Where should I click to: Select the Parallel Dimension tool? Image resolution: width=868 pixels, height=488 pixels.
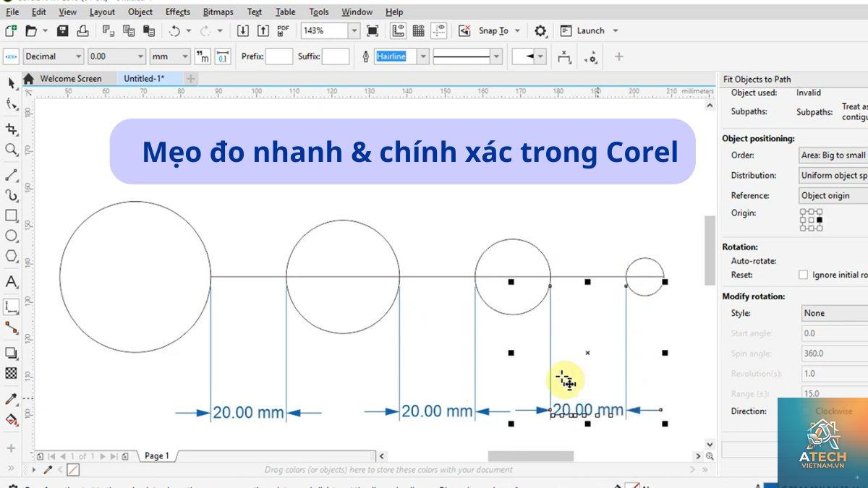pyautogui.click(x=11, y=307)
